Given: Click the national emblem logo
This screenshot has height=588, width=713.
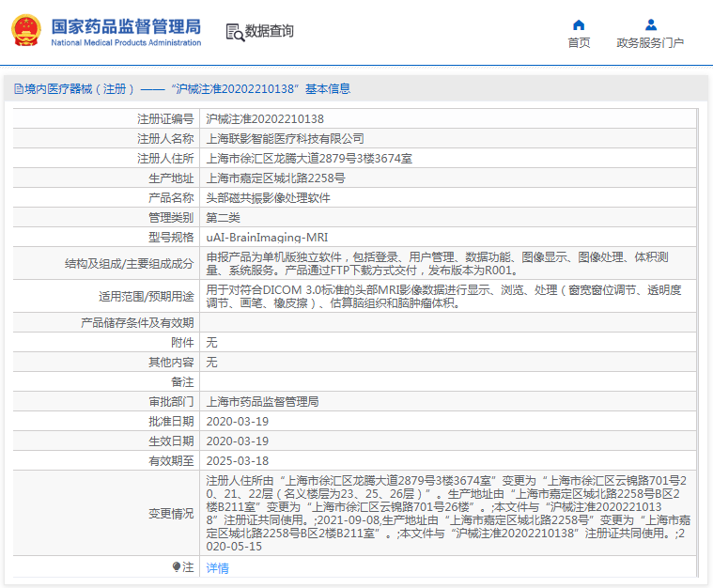Looking at the screenshot, I should [x=26, y=30].
